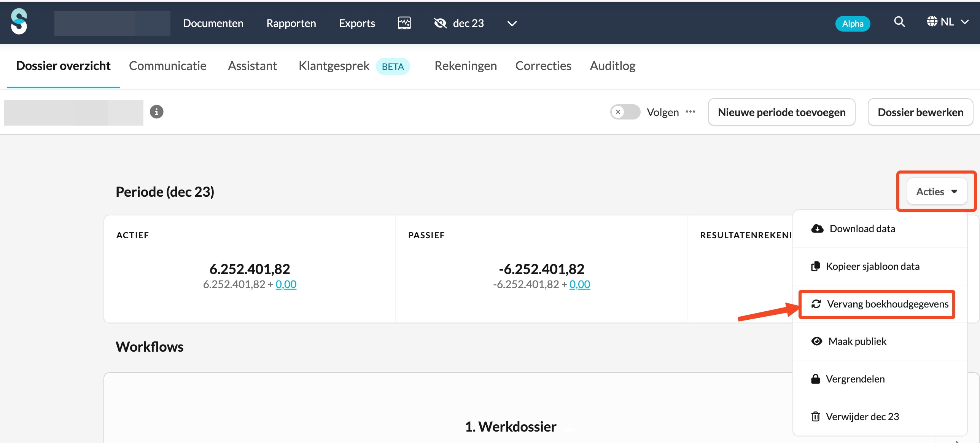
Task: Click the 0,00 link under Actief
Action: pos(286,284)
